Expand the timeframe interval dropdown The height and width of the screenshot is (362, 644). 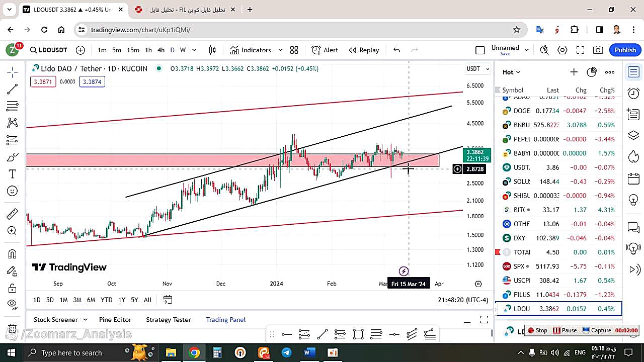(x=194, y=50)
